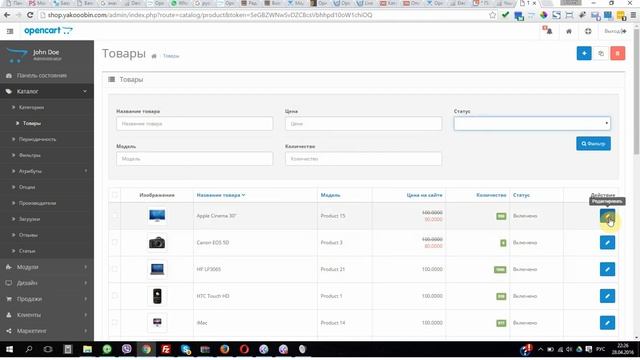Open Товары in the catalog menu

click(x=47, y=123)
